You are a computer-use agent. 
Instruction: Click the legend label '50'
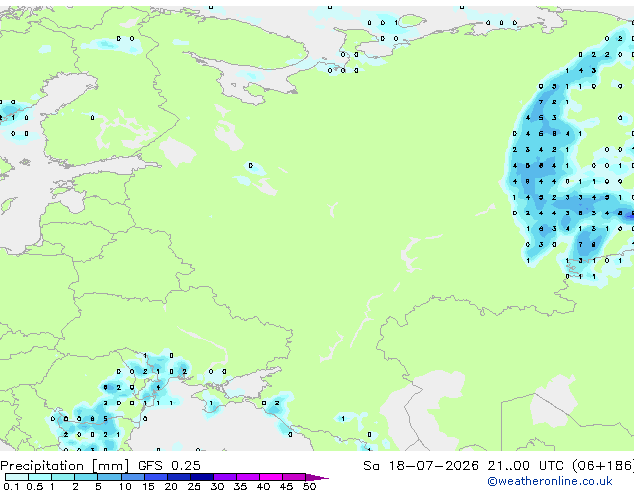309,486
